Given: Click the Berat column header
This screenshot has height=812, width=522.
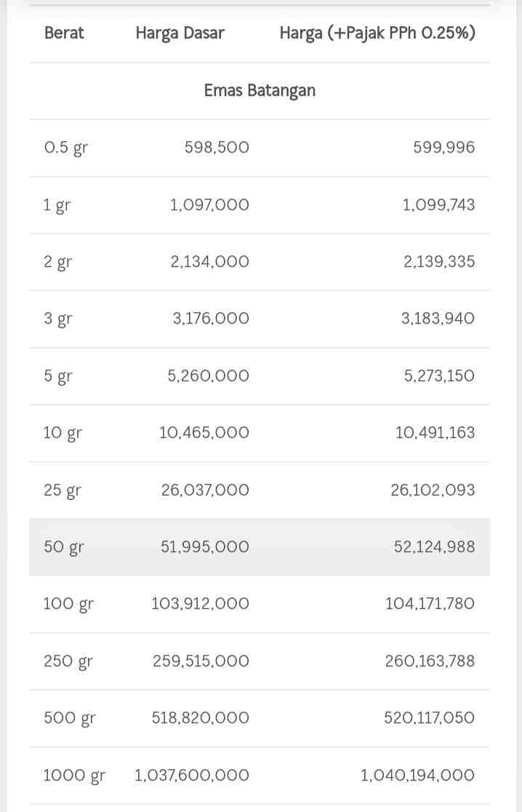Looking at the screenshot, I should pos(64,33).
